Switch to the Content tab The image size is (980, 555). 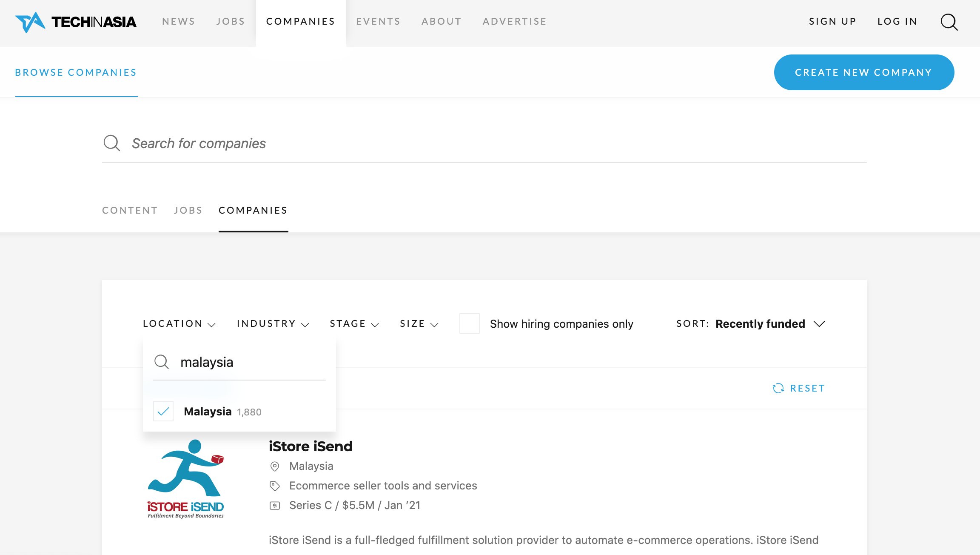pyautogui.click(x=130, y=210)
